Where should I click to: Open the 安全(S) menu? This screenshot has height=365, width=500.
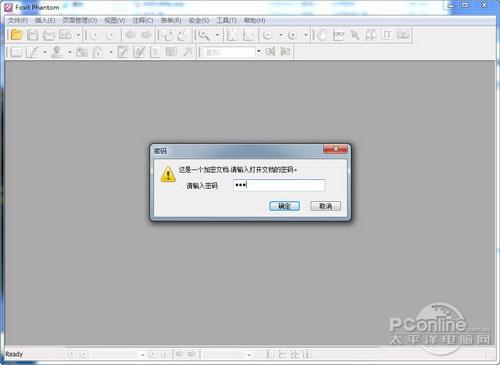pos(199,20)
